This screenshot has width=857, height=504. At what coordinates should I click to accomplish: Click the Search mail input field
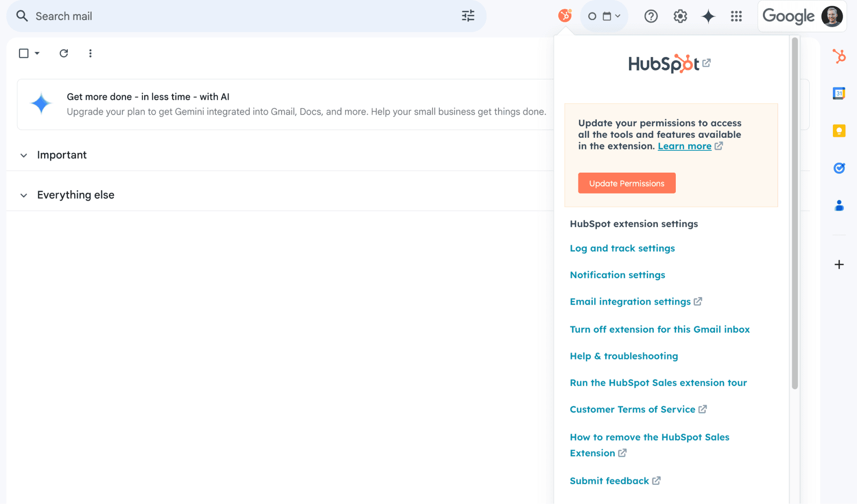click(x=245, y=16)
